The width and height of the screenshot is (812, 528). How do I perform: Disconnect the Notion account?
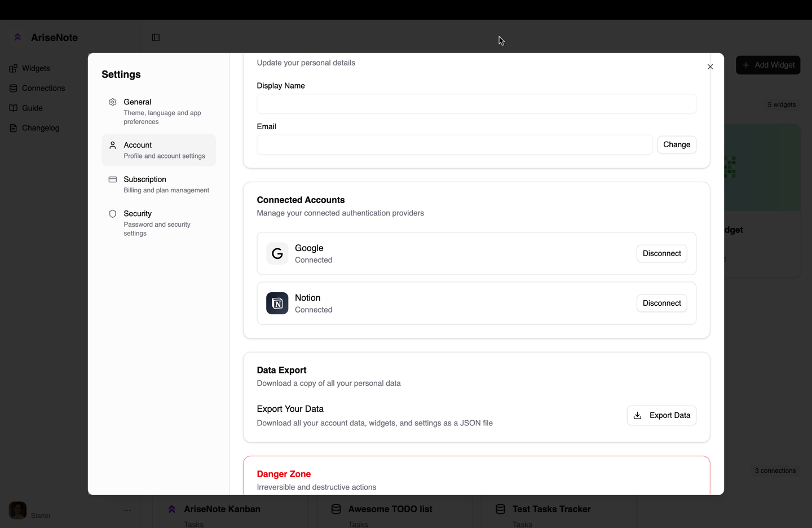click(x=662, y=303)
